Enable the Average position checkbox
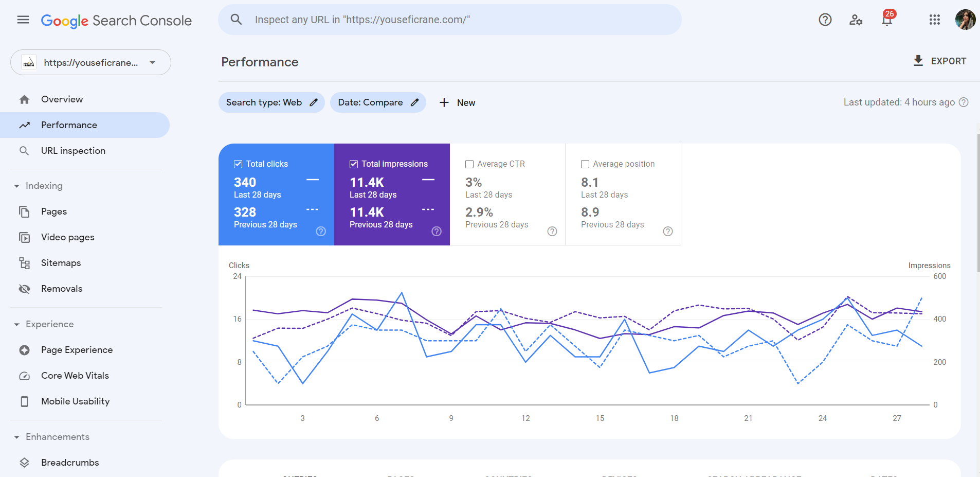The height and width of the screenshot is (477, 980). pyautogui.click(x=585, y=164)
